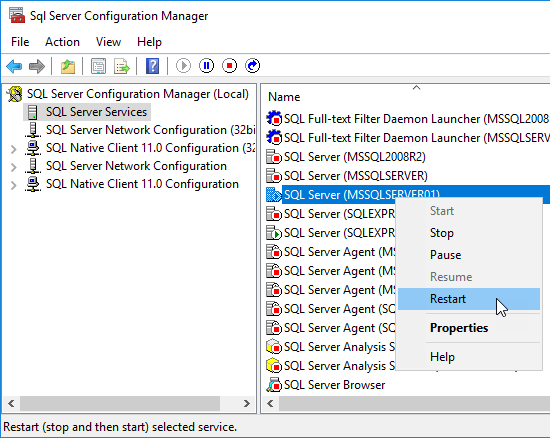The width and height of the screenshot is (550, 438).
Task: Click the SQL Server (MSSQLSERVER01) service icon
Action: [274, 195]
